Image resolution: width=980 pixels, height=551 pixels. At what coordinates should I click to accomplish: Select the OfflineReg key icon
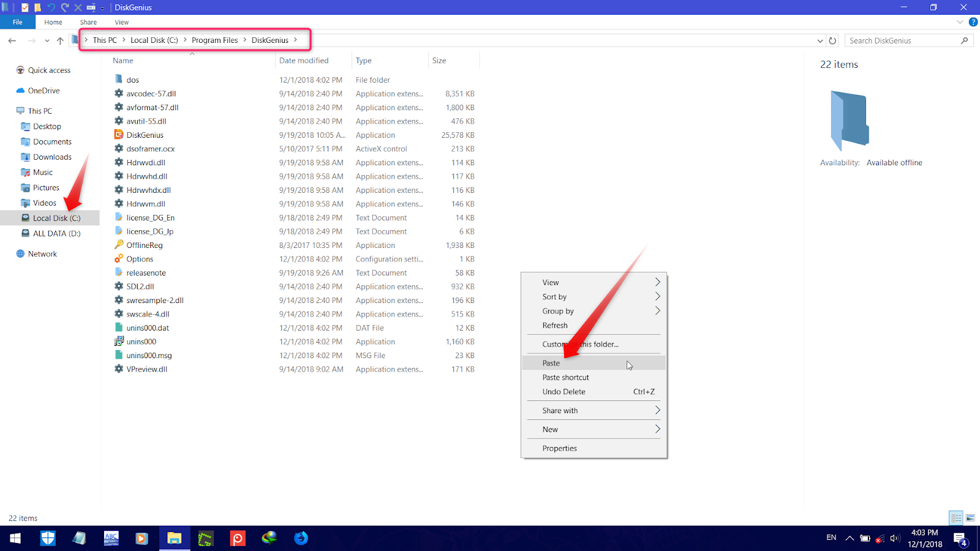point(119,245)
